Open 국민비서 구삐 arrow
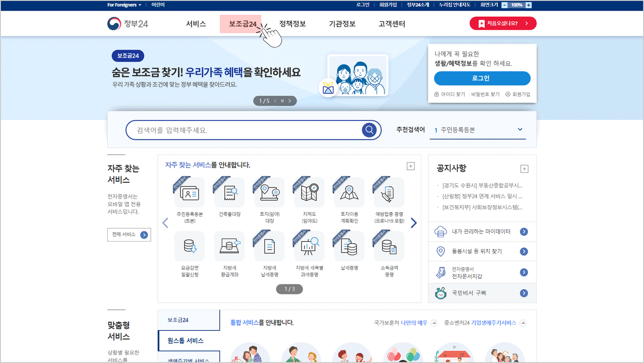The image size is (644, 363). [x=524, y=293]
